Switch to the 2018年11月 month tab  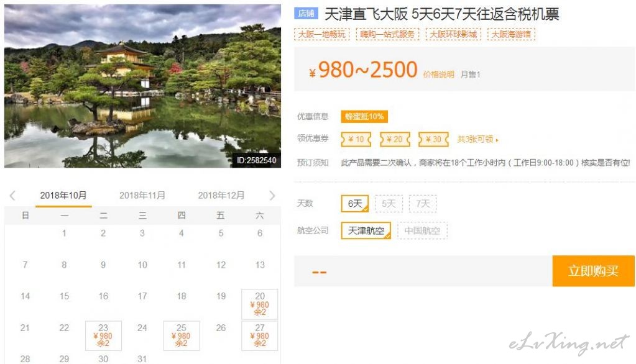pos(142,196)
